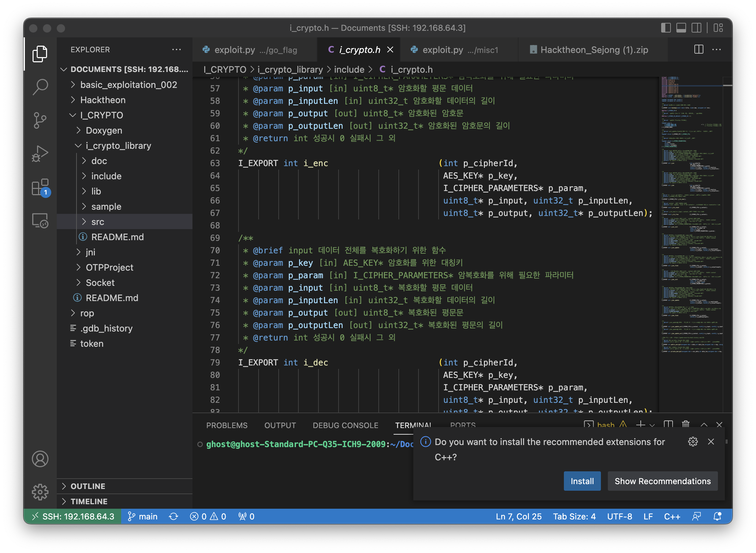Open the Remote Explorer view
756x553 pixels.
coord(40,221)
